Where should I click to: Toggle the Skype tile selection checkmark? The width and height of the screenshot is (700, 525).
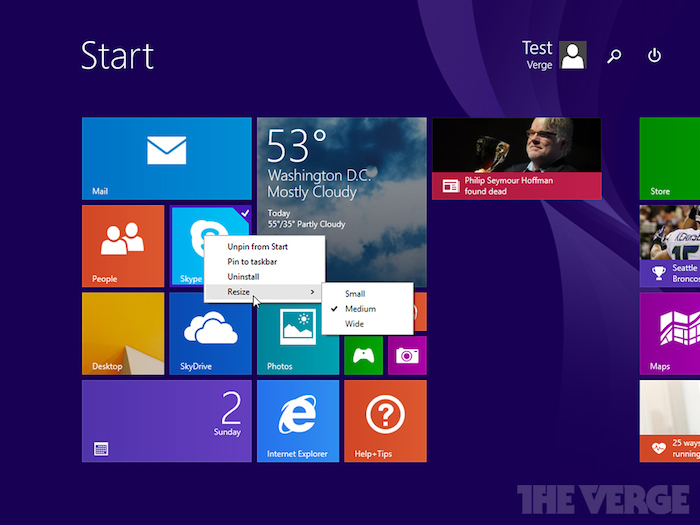(x=245, y=213)
